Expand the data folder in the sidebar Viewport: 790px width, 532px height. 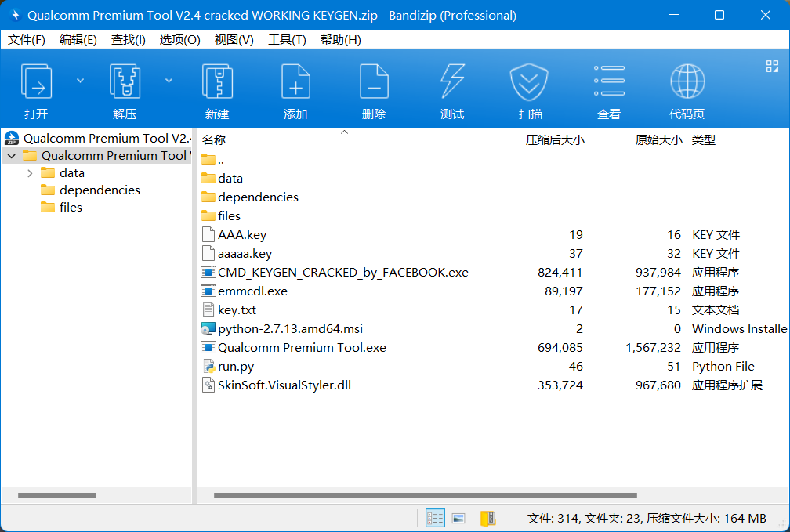click(x=30, y=172)
